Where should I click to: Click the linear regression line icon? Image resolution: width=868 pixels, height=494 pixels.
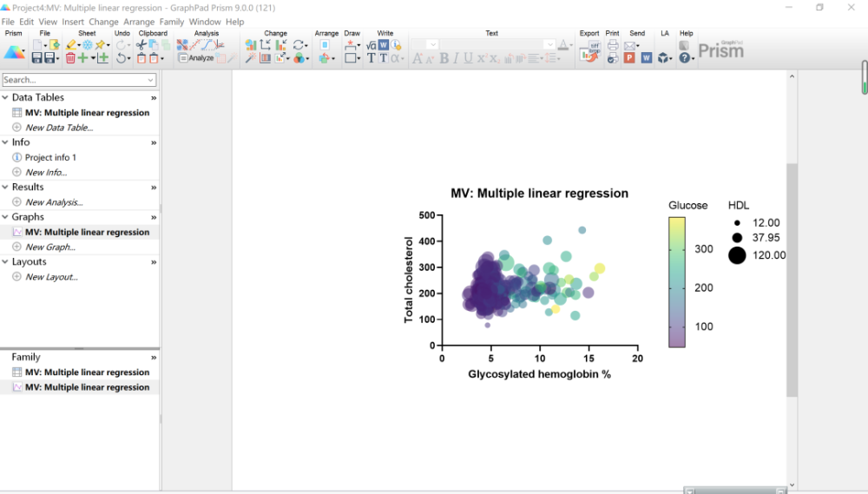(x=194, y=45)
